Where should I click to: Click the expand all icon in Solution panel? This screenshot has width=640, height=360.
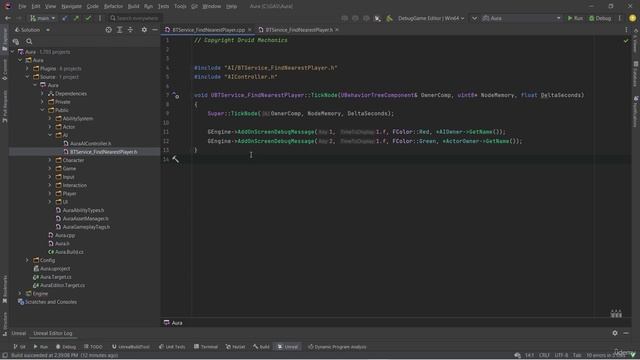pos(120,30)
